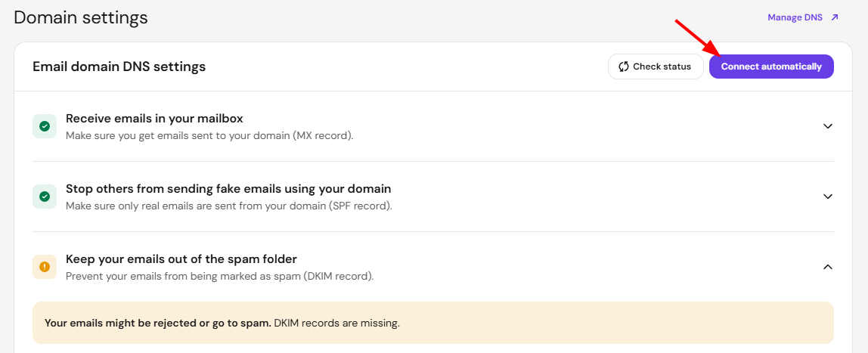Click the green checkmark icon for MX record

pos(45,126)
